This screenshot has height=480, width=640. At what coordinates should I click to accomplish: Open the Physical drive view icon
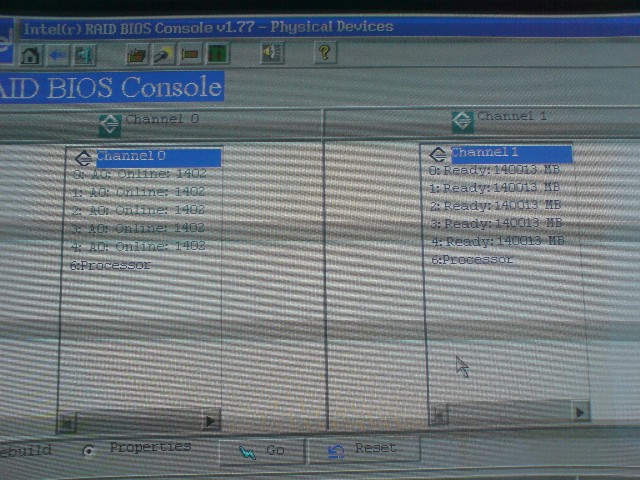(190, 53)
